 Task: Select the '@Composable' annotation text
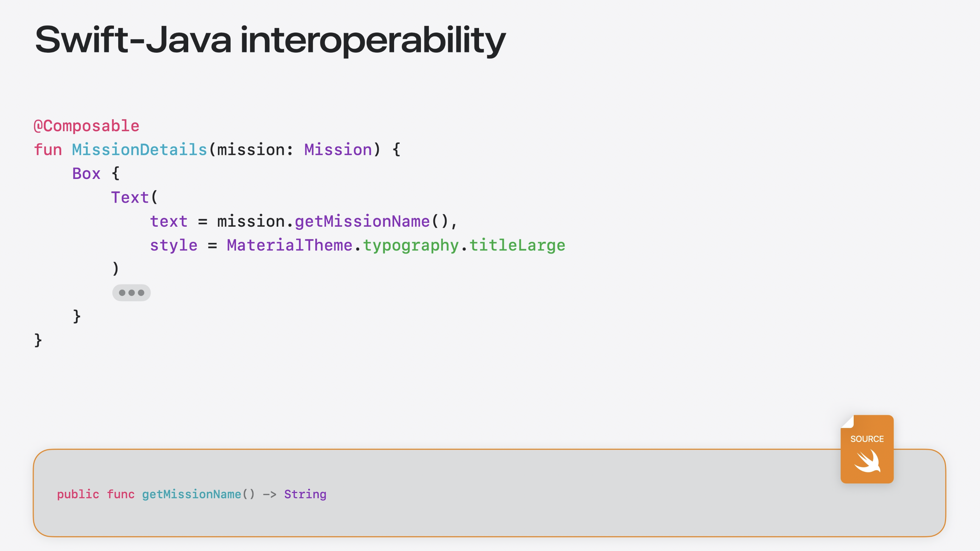(86, 126)
